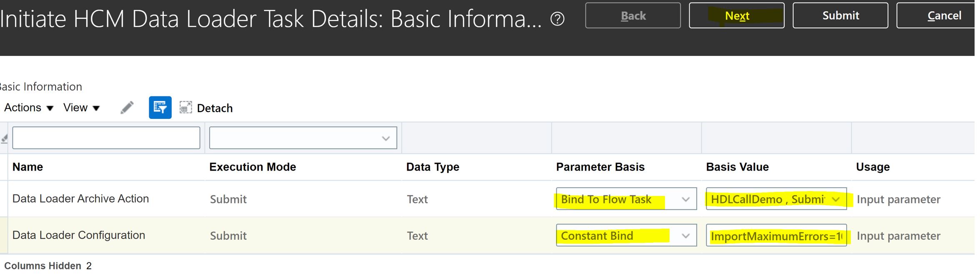Image resolution: width=980 pixels, height=274 pixels.
Task: Open the Bind To Flow Task dropdown
Action: pyautogui.click(x=685, y=199)
